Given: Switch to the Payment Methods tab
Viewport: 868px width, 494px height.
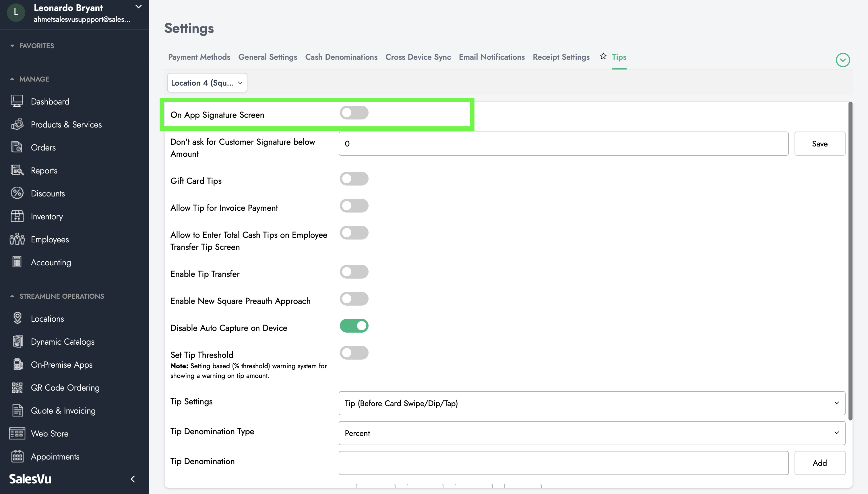Looking at the screenshot, I should point(199,57).
